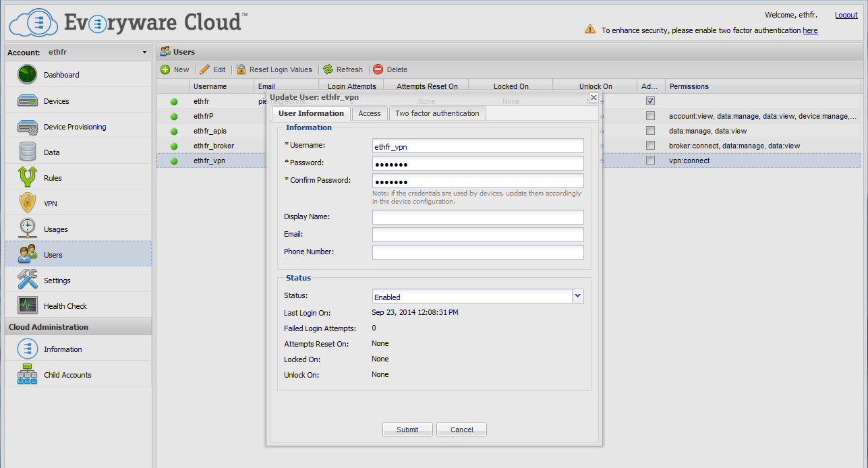Click the vpn:connect permissions cell
Screen dimensions: 868x468
point(689,160)
